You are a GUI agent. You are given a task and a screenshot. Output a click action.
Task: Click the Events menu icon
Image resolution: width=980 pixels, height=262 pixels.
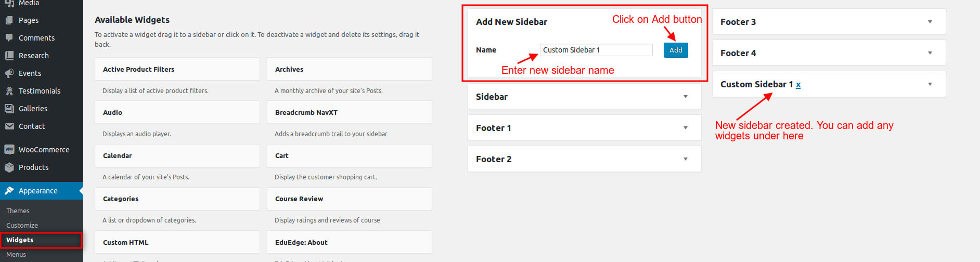click(x=9, y=73)
